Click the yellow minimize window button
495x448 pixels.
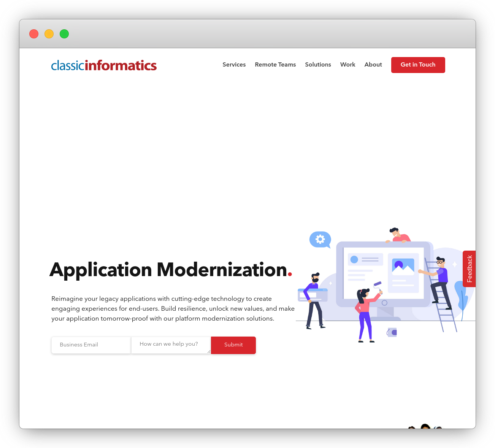tap(49, 34)
